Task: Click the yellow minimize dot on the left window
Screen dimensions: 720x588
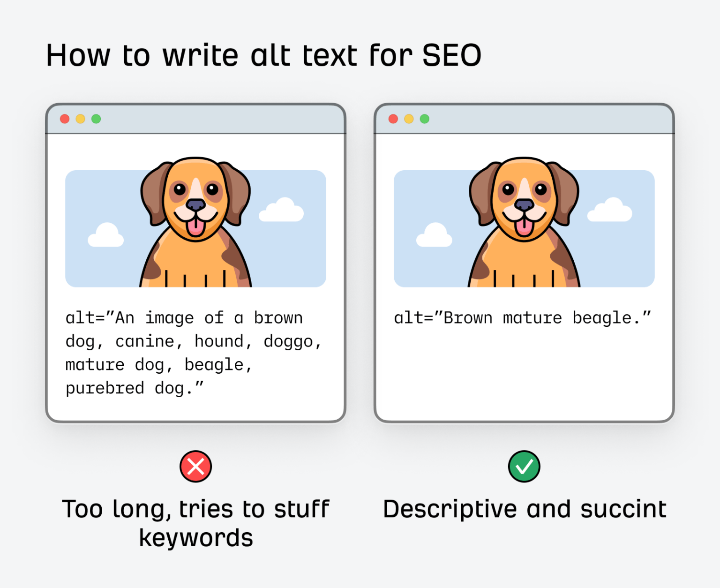Action: [x=80, y=119]
